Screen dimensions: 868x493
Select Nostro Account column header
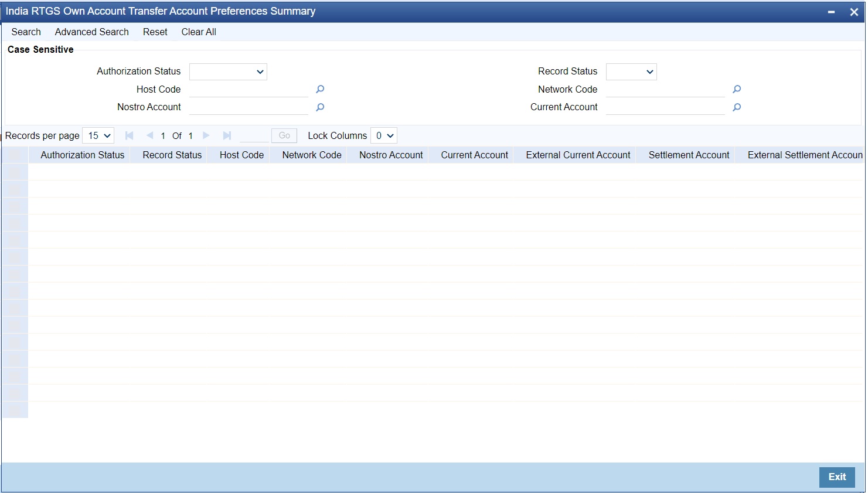click(391, 155)
